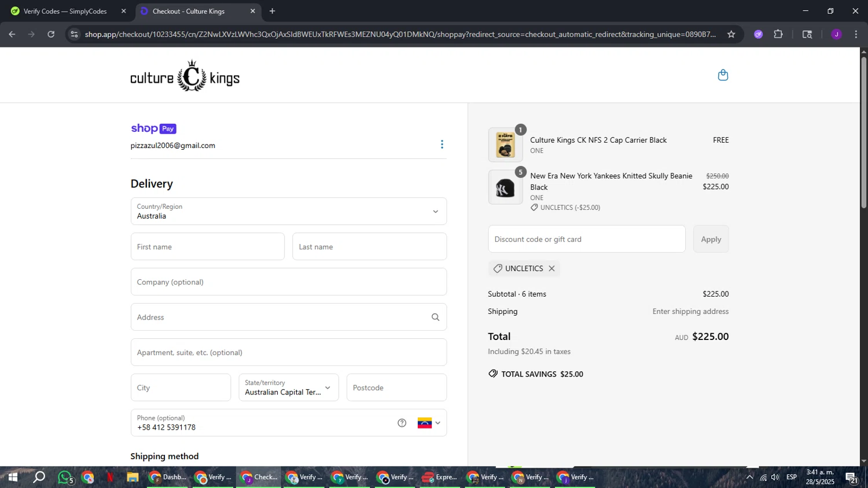Click the First name field
The image size is (868, 488).
tap(207, 246)
